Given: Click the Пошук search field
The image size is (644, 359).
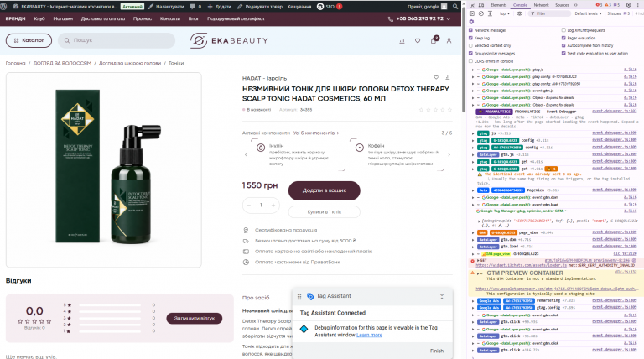Looking at the screenshot, I should [x=117, y=40].
